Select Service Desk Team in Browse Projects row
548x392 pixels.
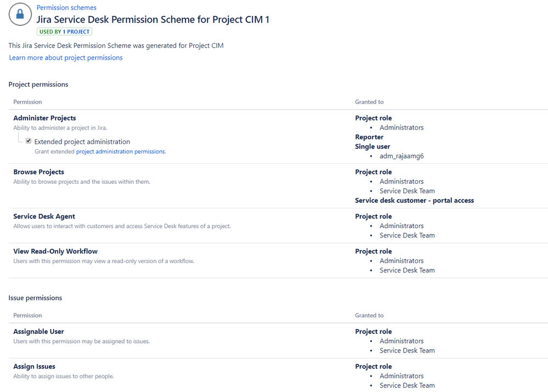pyautogui.click(x=407, y=191)
